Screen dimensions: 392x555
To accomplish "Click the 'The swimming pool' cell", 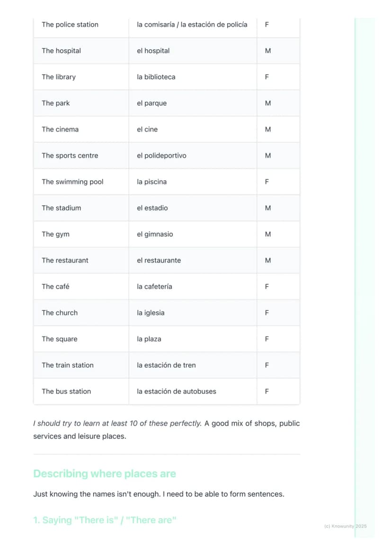I will click(81, 182).
